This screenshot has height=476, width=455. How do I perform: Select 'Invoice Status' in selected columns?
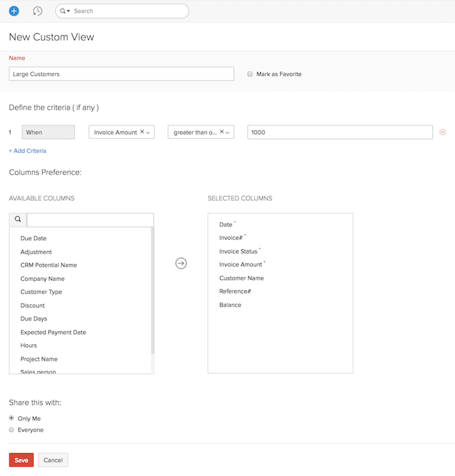point(239,252)
